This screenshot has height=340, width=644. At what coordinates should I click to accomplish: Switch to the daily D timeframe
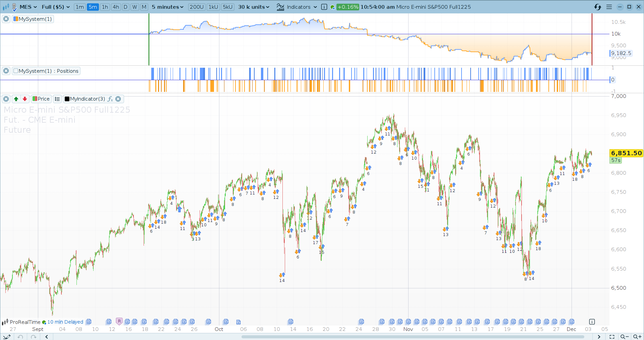click(125, 7)
